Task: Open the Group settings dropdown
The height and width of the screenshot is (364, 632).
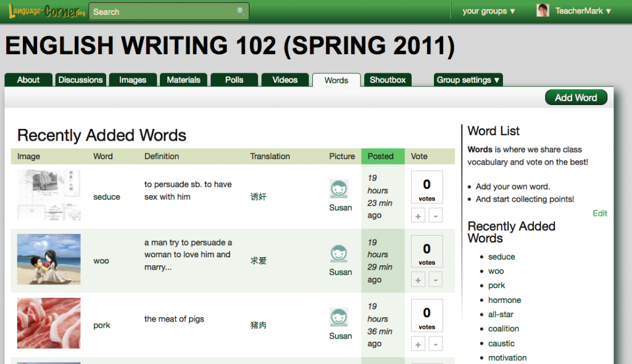Action: (x=468, y=80)
